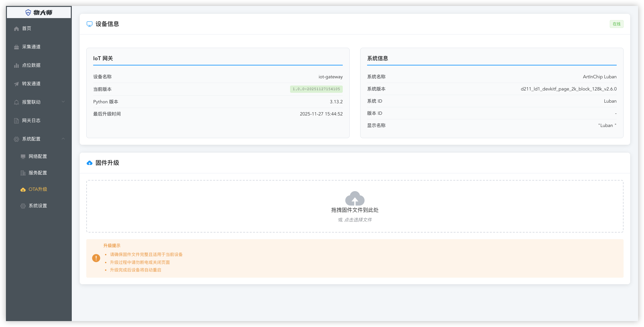Click the 点位数据 bar chart icon
This screenshot has height=327, width=644.
click(16, 65)
